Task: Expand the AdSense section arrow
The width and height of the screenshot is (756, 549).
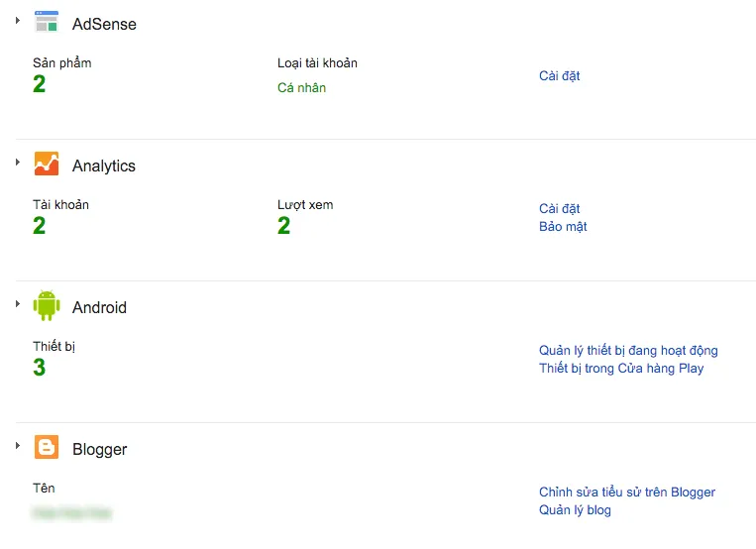Action: point(18,20)
